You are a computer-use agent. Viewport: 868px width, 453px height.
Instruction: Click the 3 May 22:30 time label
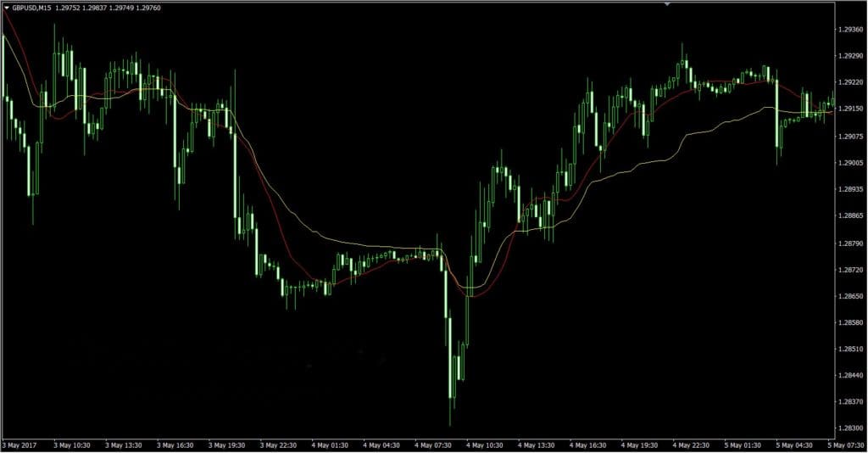click(x=278, y=445)
